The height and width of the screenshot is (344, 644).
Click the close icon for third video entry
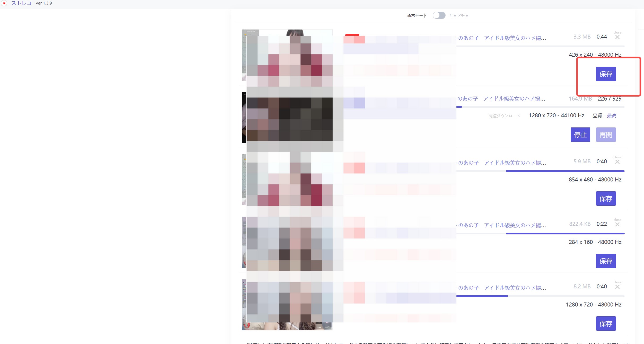click(x=617, y=161)
